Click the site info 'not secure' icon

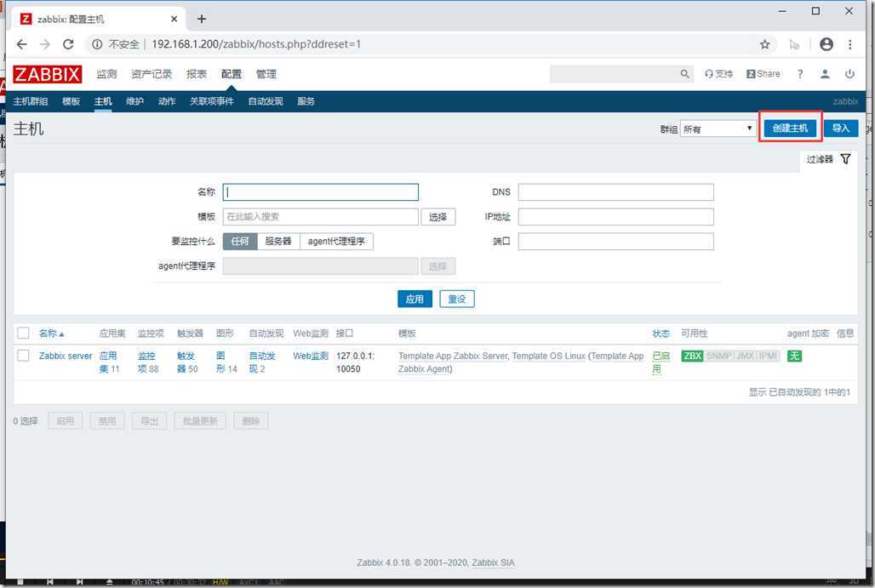(97, 44)
